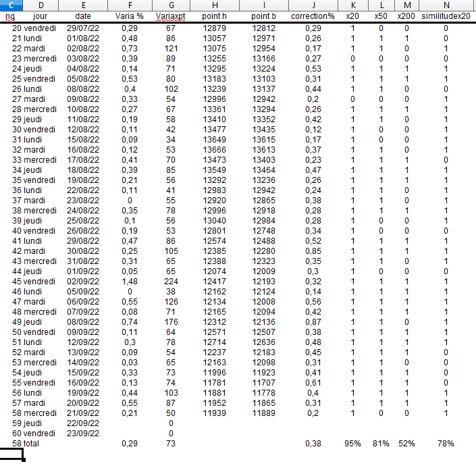Select column H header

[215, 5]
